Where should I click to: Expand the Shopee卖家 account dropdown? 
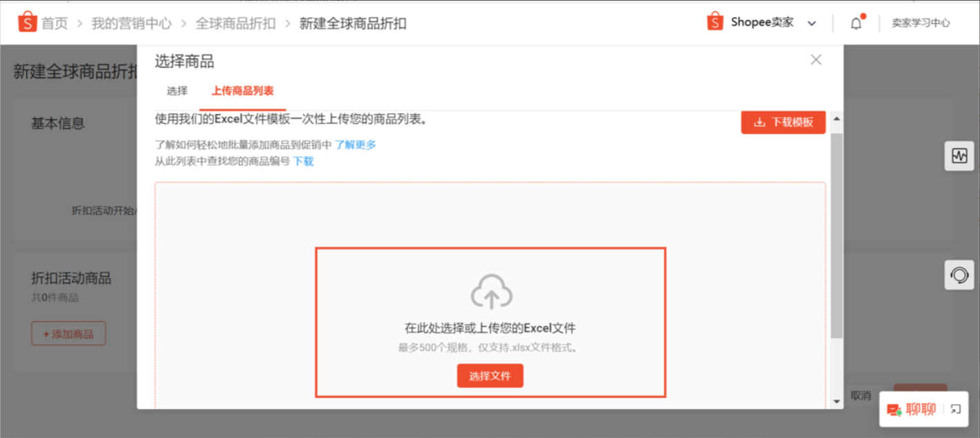click(811, 23)
